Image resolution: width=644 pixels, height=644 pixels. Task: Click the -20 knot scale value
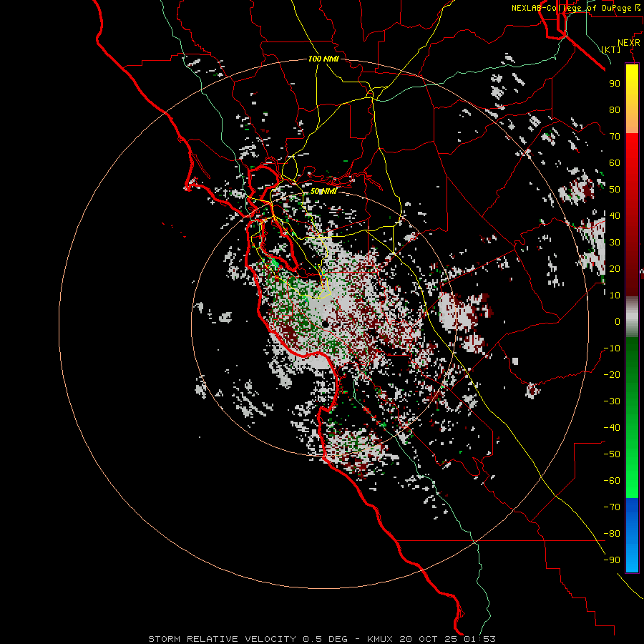(612, 375)
